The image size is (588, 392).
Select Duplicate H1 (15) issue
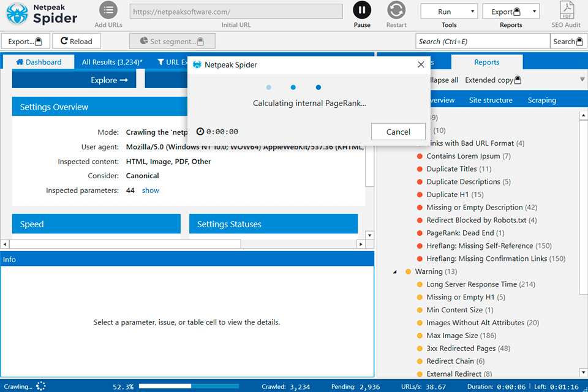tap(455, 194)
